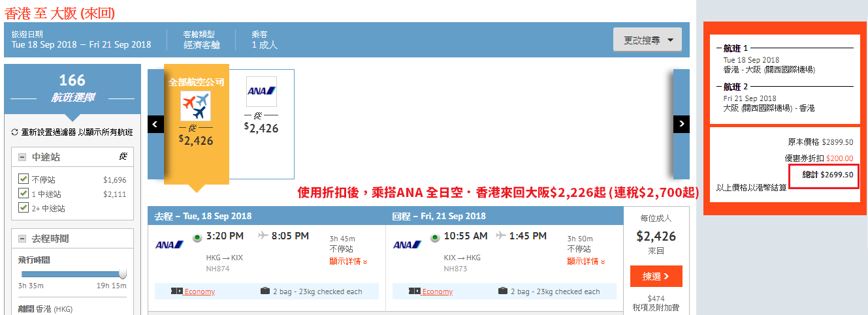Click the 航班 2 itinerary heading
Viewport: 868px width, 315px height.
tap(735, 87)
